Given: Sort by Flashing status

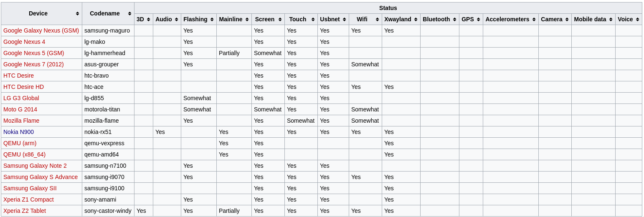Looking at the screenshot, I should click(x=212, y=19).
